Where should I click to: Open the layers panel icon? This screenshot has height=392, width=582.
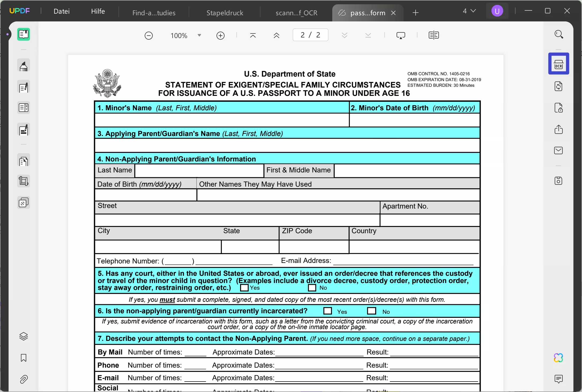24,336
